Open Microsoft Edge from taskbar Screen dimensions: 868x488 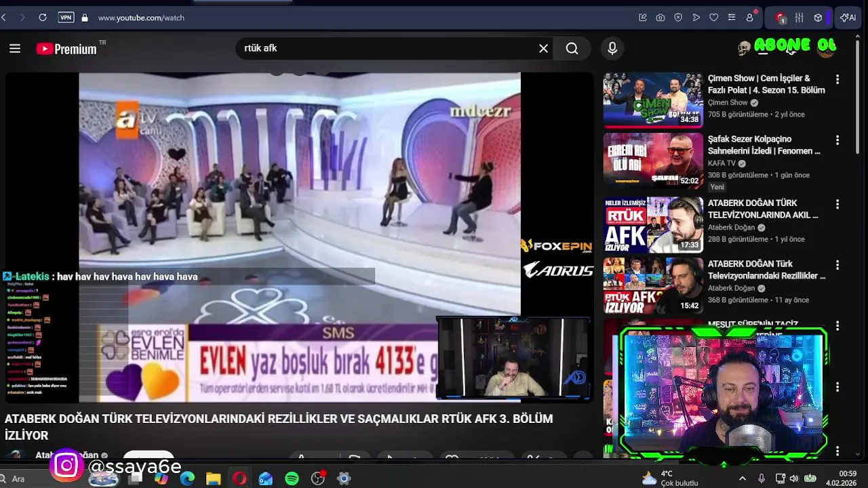[187, 479]
